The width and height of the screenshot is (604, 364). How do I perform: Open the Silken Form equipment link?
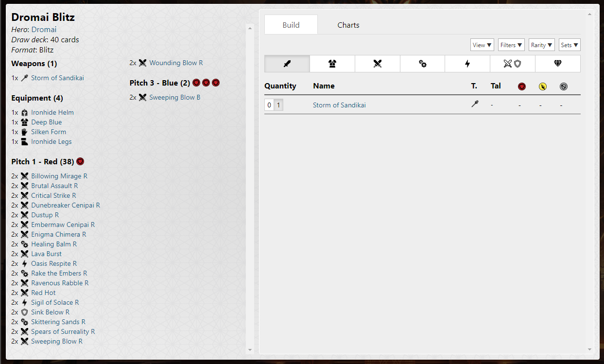click(49, 132)
